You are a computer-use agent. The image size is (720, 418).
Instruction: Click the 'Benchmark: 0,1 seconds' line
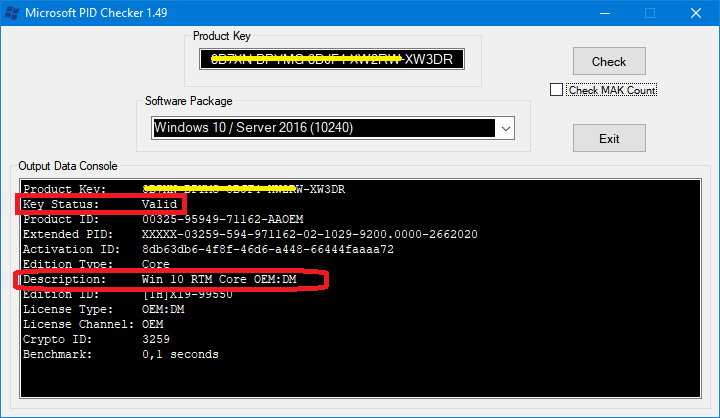tap(121, 355)
